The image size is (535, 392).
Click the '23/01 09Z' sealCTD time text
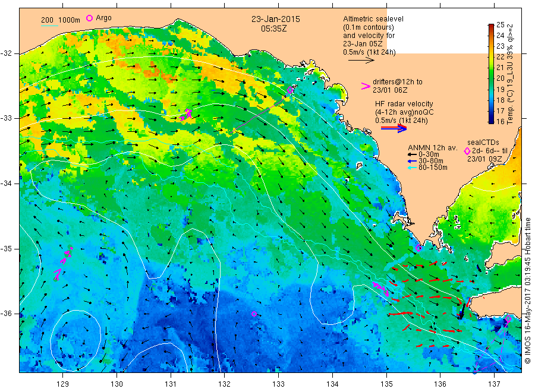tap(484, 159)
